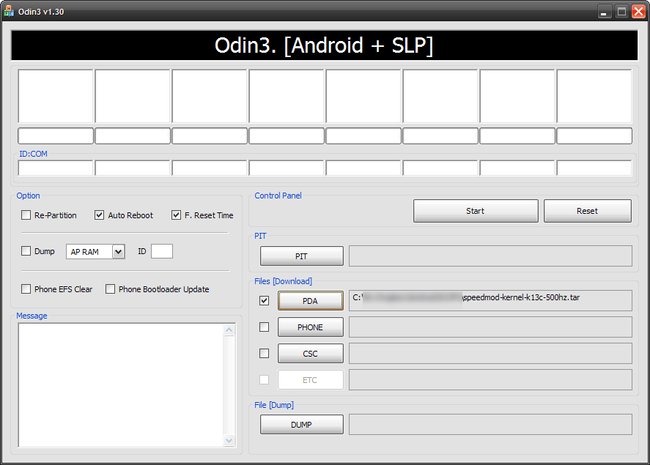Click the Odin3 app icon in title bar
Viewport: 650px width, 465px height.
[8, 11]
